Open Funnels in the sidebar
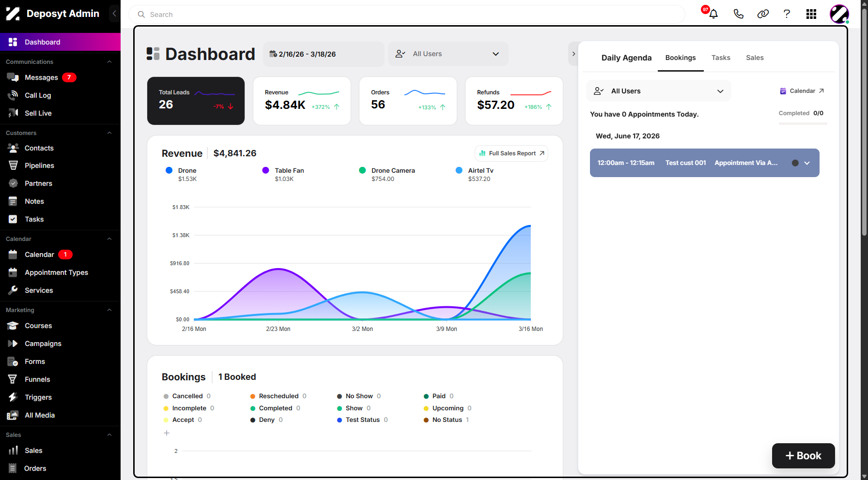This screenshot has height=480, width=868. point(60,379)
